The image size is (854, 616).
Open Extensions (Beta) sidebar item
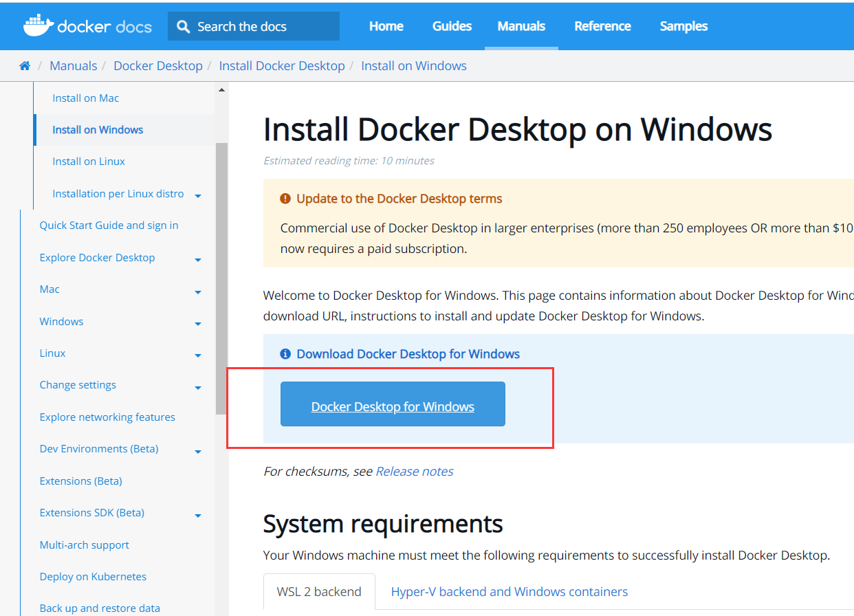point(80,481)
